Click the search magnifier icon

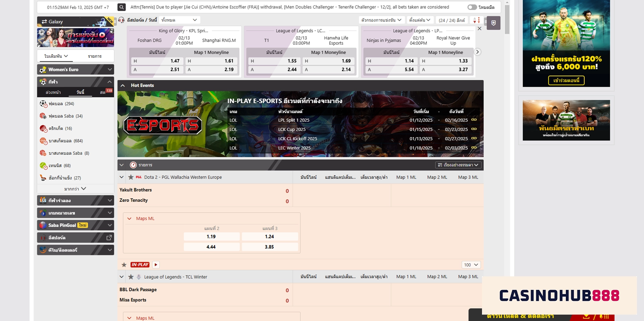(x=122, y=7)
